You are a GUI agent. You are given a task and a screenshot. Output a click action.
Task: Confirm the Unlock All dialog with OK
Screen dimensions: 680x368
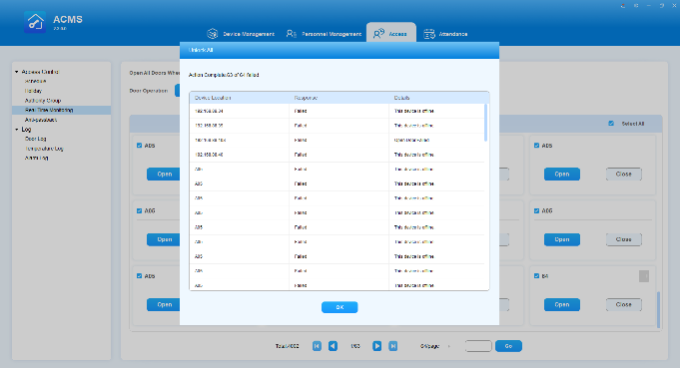pyautogui.click(x=340, y=307)
